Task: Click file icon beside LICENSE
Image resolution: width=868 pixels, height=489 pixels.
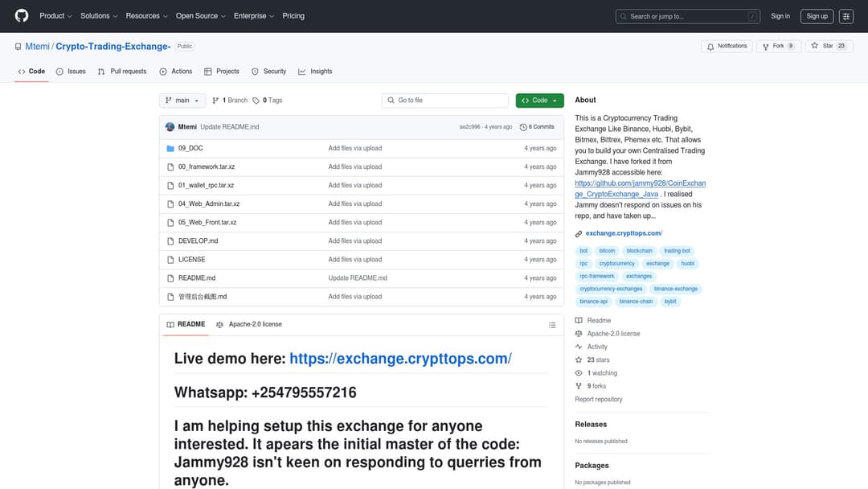Action: pos(170,260)
